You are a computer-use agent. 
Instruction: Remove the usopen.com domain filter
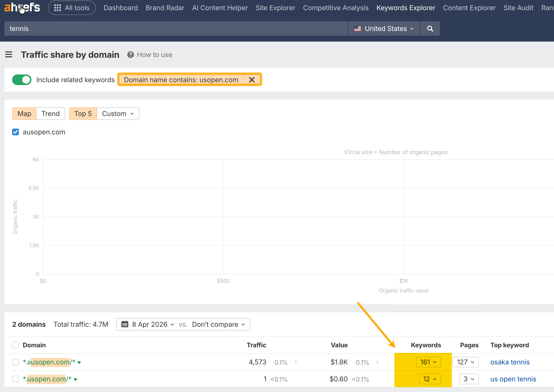click(252, 80)
